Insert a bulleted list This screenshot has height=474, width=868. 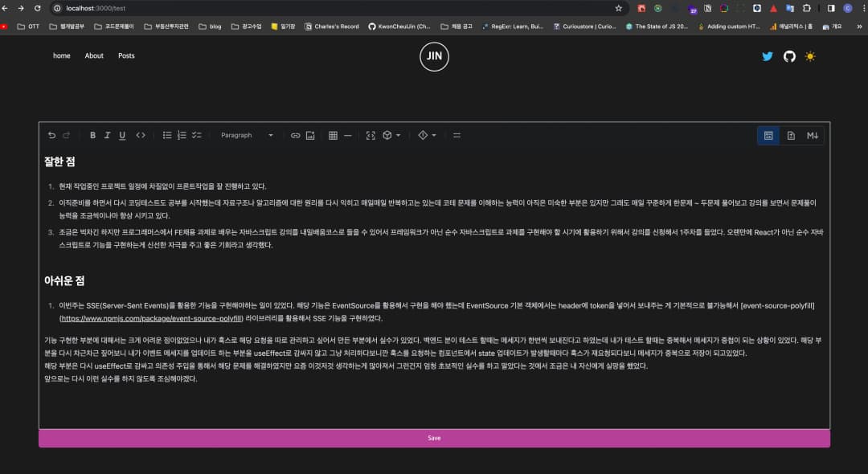(166, 136)
